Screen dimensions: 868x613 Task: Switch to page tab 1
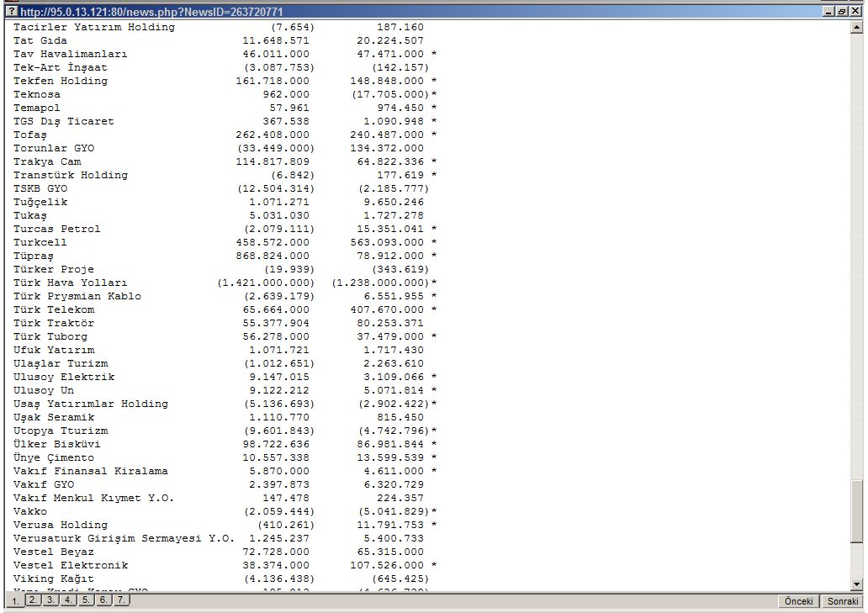click(x=15, y=601)
